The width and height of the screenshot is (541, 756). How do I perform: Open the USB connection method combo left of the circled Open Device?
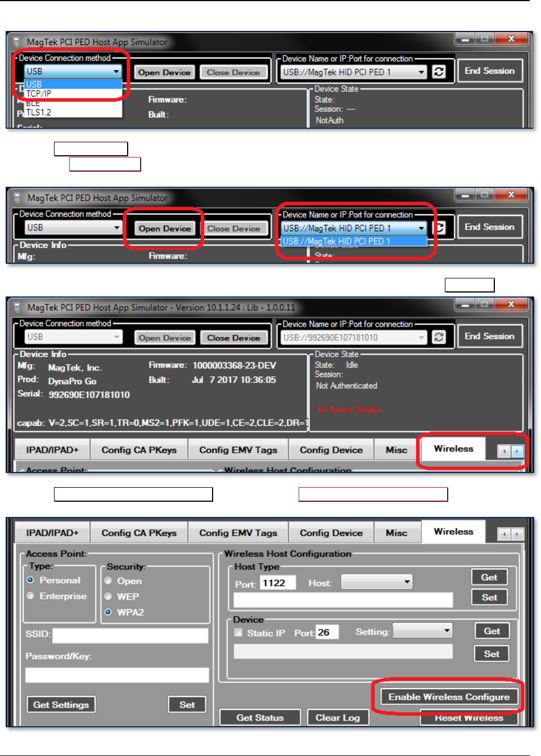[73, 227]
